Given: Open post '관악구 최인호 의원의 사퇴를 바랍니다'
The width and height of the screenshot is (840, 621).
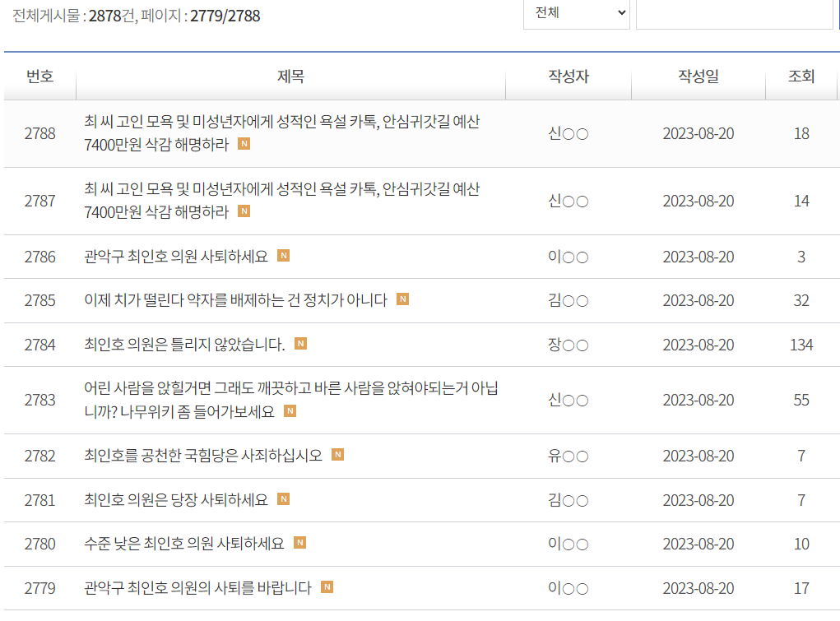Looking at the screenshot, I should coord(197,588).
